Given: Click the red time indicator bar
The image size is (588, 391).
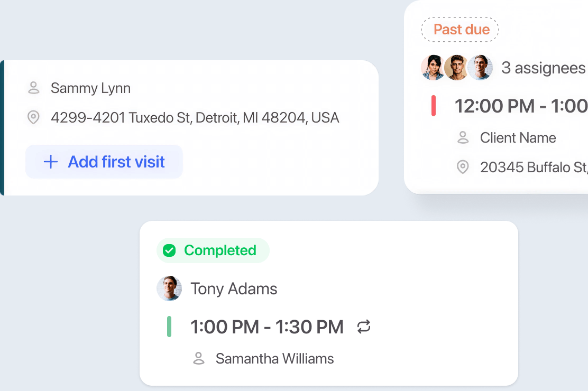Looking at the screenshot, I should (434, 106).
